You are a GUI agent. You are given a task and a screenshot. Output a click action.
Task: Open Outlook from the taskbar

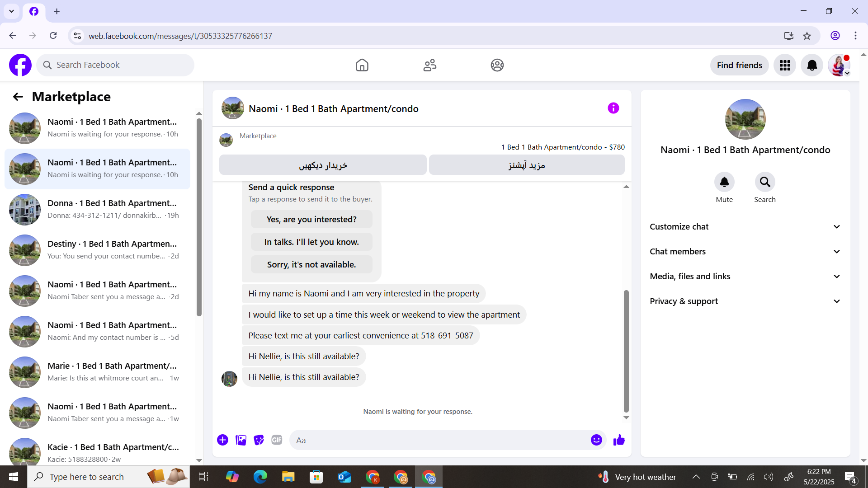[x=344, y=477]
